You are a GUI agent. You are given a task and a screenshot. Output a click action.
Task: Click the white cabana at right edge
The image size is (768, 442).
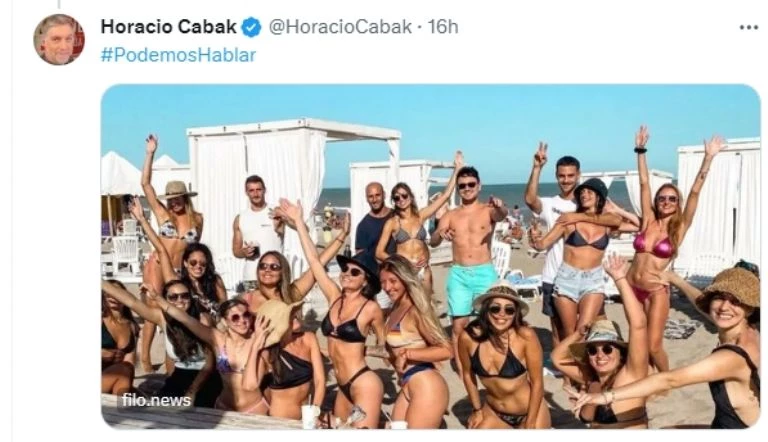pyautogui.click(x=720, y=206)
